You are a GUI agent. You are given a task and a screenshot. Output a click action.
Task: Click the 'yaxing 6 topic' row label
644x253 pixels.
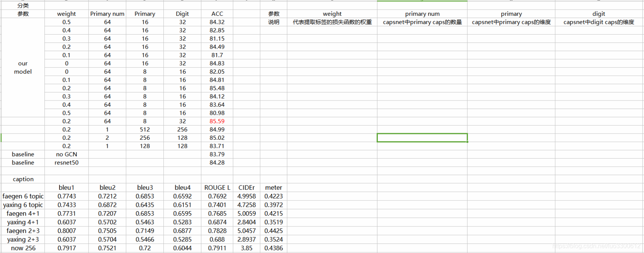click(23, 205)
